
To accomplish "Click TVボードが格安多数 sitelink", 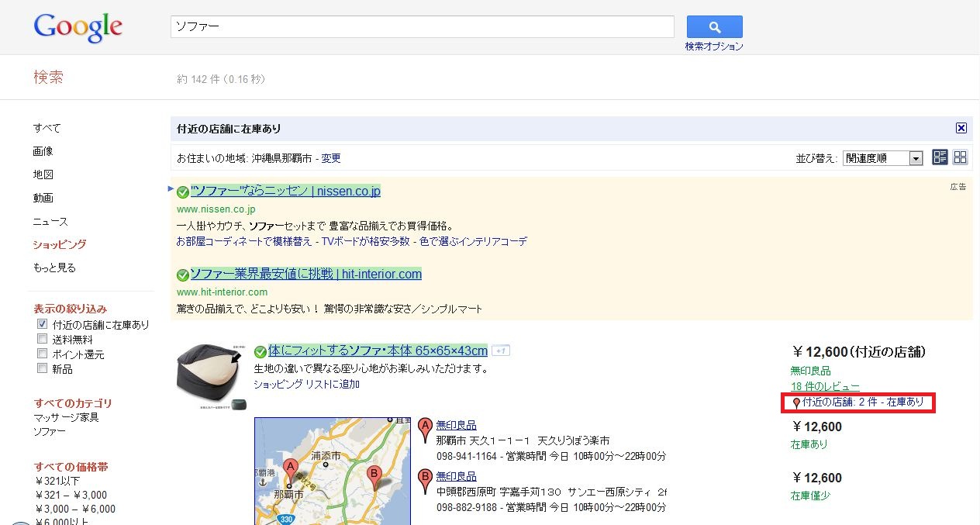I will (x=366, y=241).
